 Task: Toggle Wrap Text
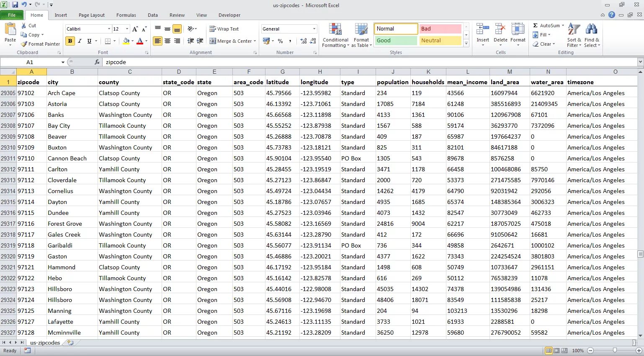(x=224, y=29)
